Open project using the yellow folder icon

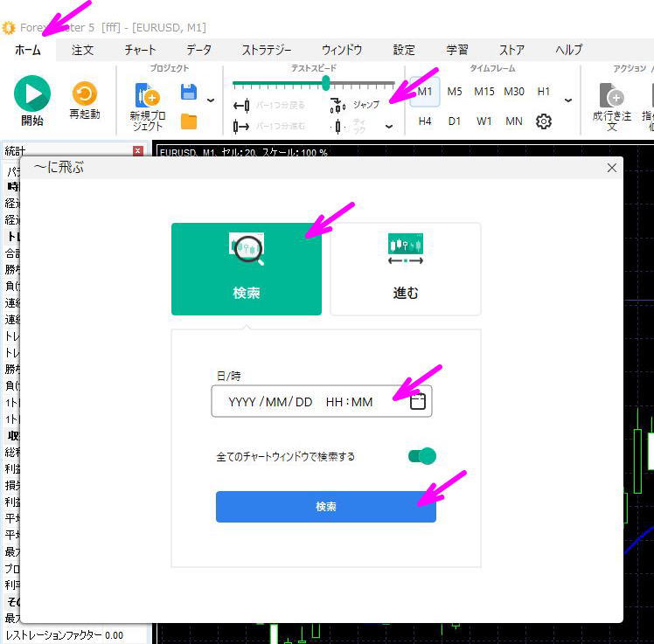(x=189, y=121)
